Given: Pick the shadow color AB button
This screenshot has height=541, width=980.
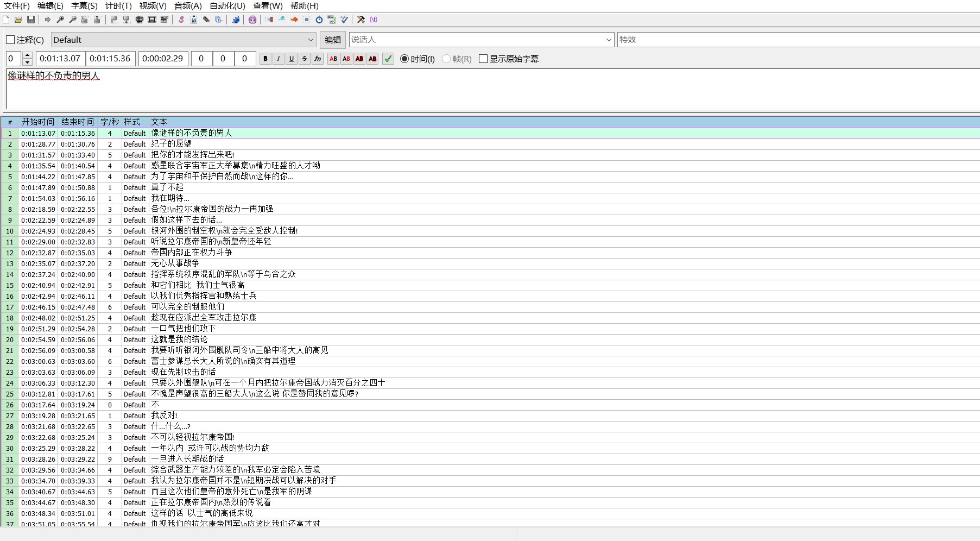Looking at the screenshot, I should [x=372, y=59].
